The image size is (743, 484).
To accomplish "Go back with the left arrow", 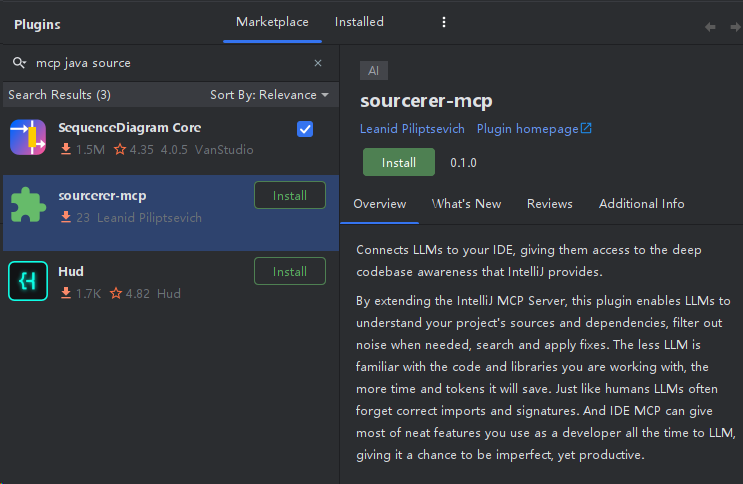I will [x=710, y=27].
